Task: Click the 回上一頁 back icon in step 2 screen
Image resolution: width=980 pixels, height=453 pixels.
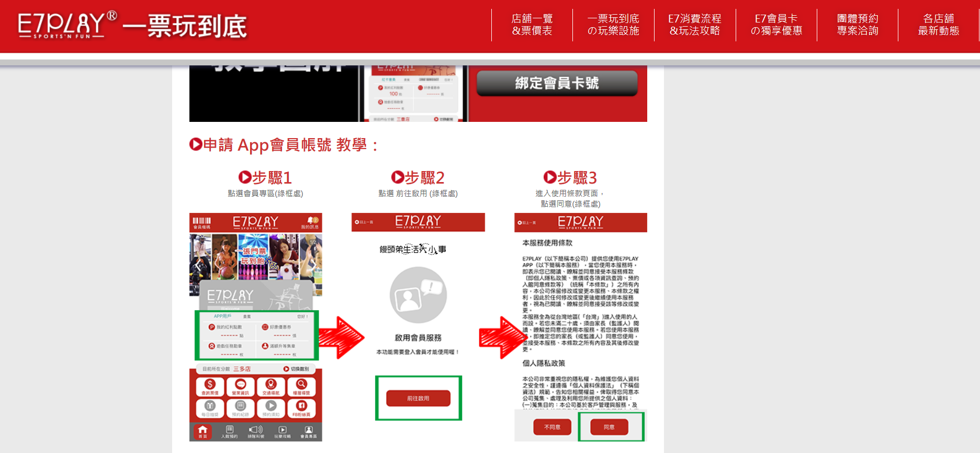Action: point(364,222)
